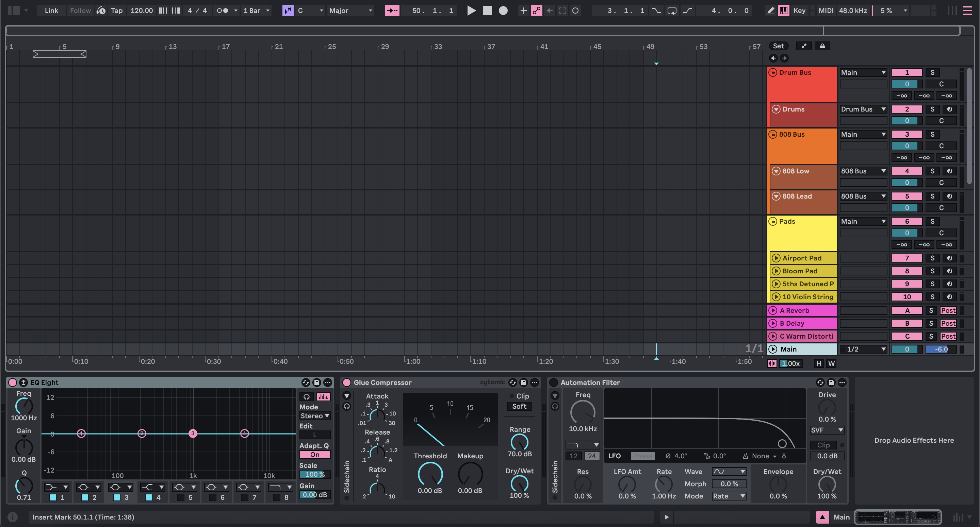Image resolution: width=980 pixels, height=527 pixels.
Task: Adjust the Threshold knob on Glue Compressor
Action: tap(430, 475)
